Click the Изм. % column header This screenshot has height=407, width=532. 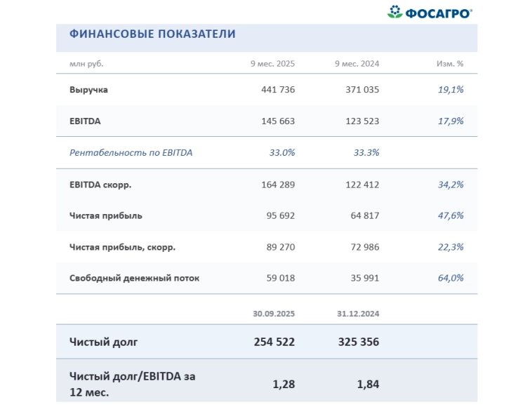pos(450,63)
